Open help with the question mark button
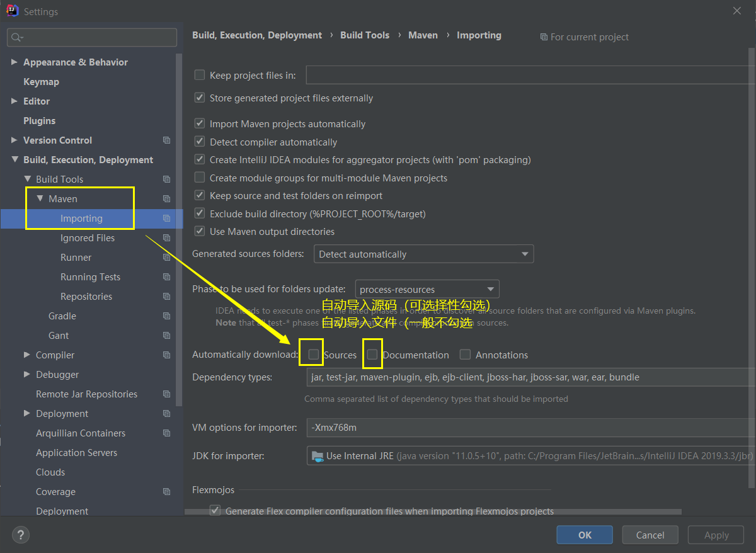The height and width of the screenshot is (553, 756). pyautogui.click(x=21, y=535)
